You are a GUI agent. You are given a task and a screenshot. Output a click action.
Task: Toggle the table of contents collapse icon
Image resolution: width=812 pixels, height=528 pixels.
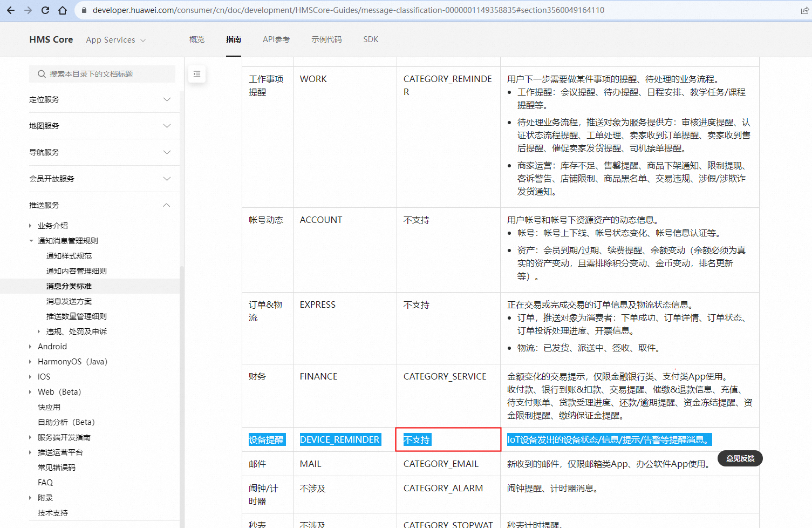click(x=197, y=74)
